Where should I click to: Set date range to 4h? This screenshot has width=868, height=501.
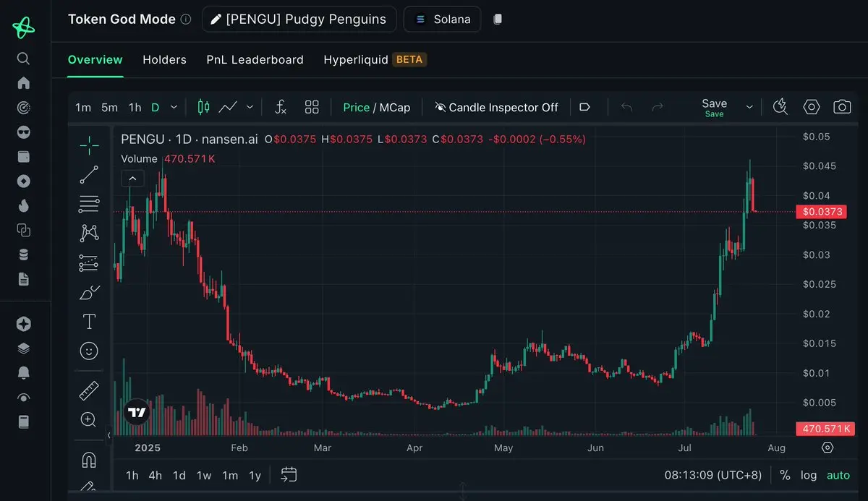[155, 475]
